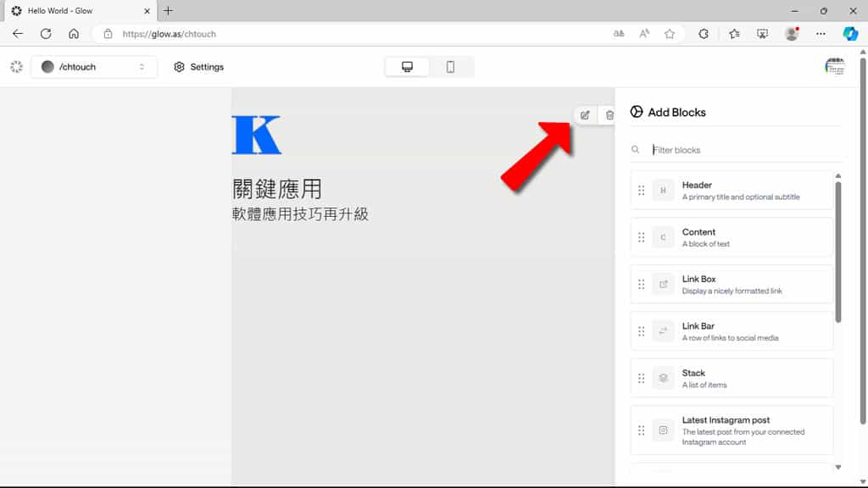Click the blocks list scrollbar up arrow
868x488 pixels.
pos(838,176)
